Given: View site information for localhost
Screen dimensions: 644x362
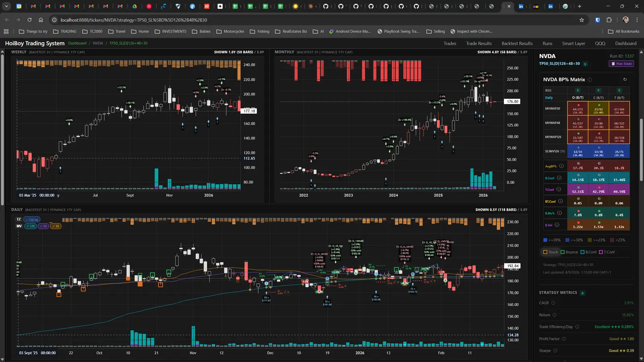Looking at the screenshot, I should [x=54, y=20].
